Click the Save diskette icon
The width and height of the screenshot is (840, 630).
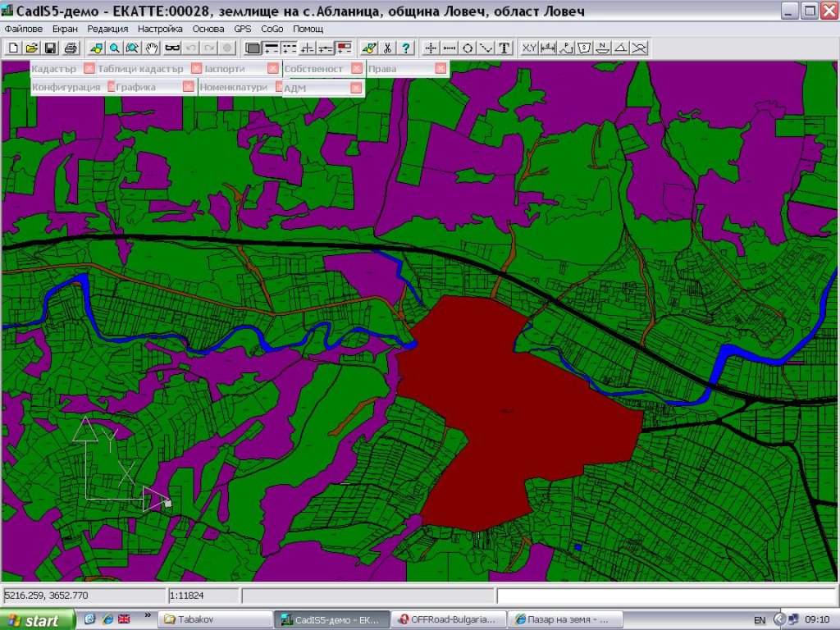(x=50, y=48)
